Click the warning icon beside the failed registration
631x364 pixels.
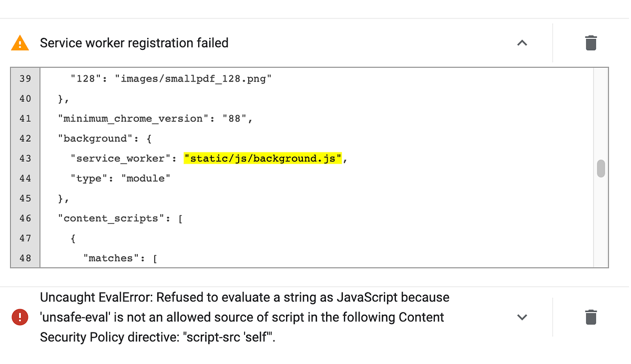pyautogui.click(x=19, y=43)
